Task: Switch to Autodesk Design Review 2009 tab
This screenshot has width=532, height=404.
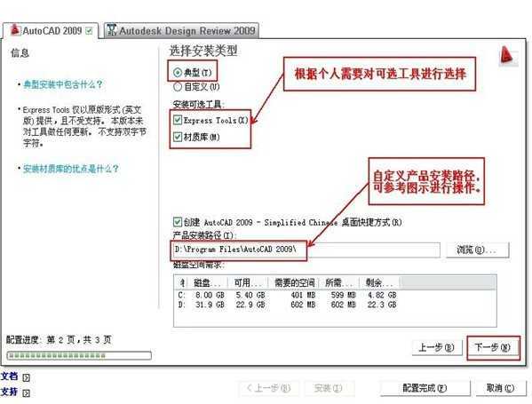Action: pos(181,30)
